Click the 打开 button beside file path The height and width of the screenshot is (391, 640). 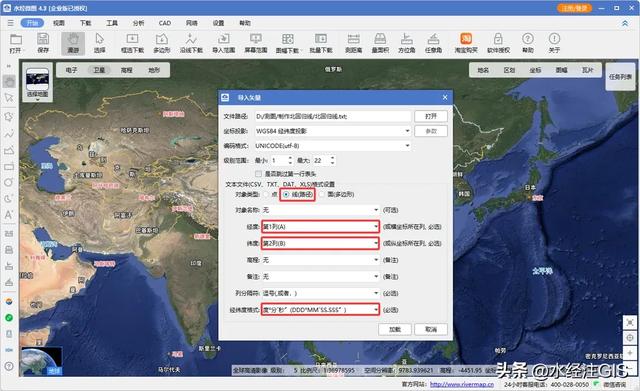[431, 116]
